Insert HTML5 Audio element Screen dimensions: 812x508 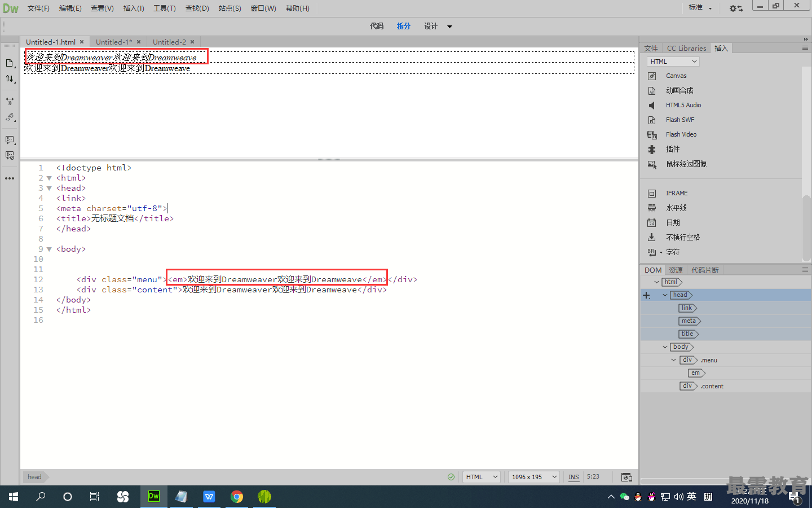pos(683,105)
